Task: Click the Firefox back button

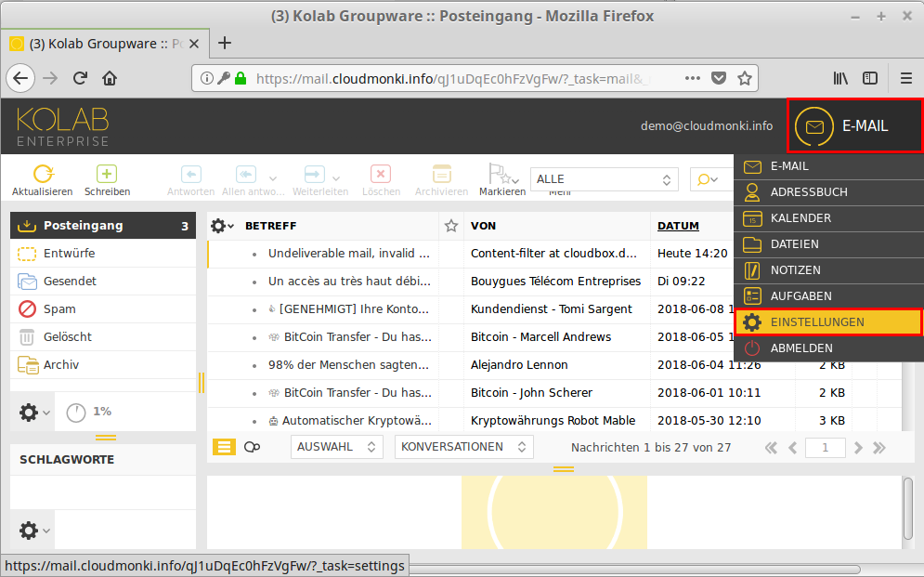Action: pyautogui.click(x=20, y=78)
